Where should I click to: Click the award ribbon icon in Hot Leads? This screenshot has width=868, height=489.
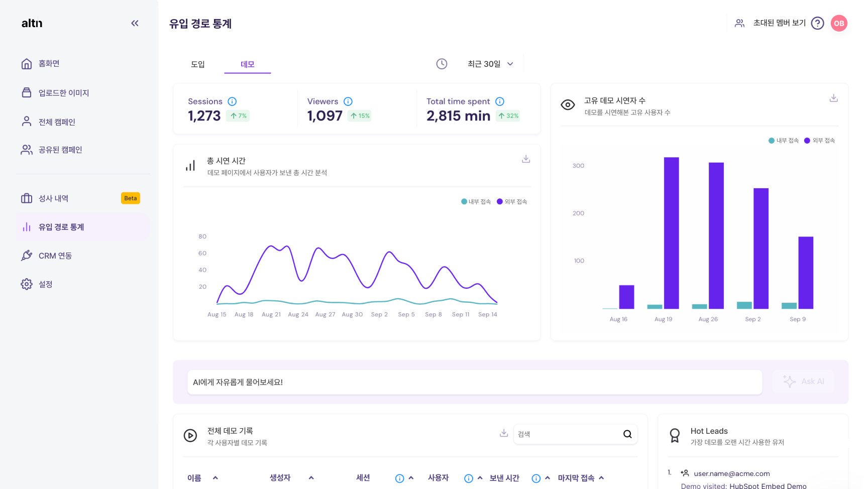coord(675,435)
